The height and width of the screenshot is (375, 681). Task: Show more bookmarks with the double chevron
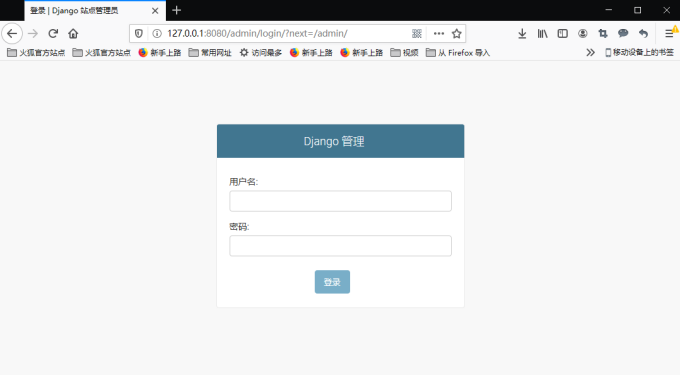point(590,53)
